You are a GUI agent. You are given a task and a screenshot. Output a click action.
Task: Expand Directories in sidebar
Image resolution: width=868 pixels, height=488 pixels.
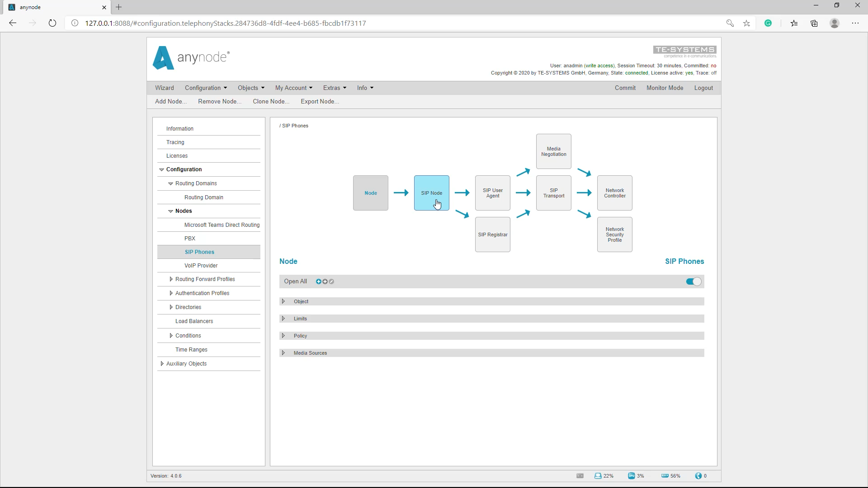(x=171, y=307)
